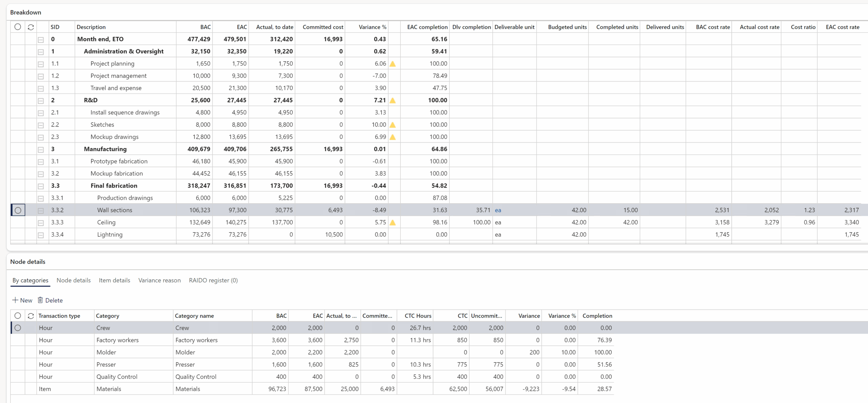Click the trash icon next to Delete
Image resolution: width=868 pixels, height=403 pixels.
click(x=40, y=300)
